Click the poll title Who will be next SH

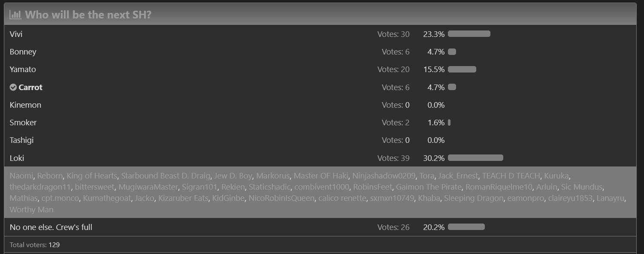tap(88, 15)
